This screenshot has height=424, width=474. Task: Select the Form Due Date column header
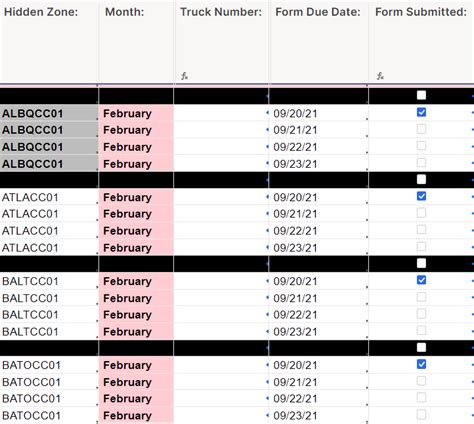pos(319,42)
